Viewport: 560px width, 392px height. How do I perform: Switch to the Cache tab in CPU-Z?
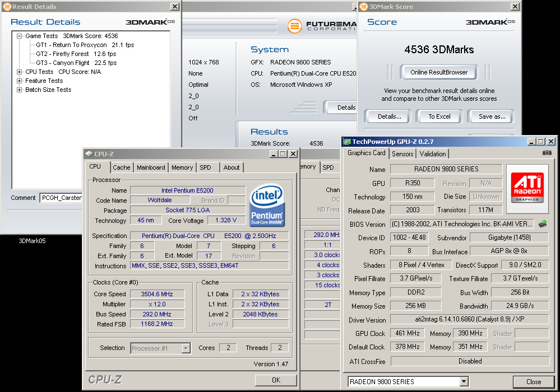coord(122,167)
